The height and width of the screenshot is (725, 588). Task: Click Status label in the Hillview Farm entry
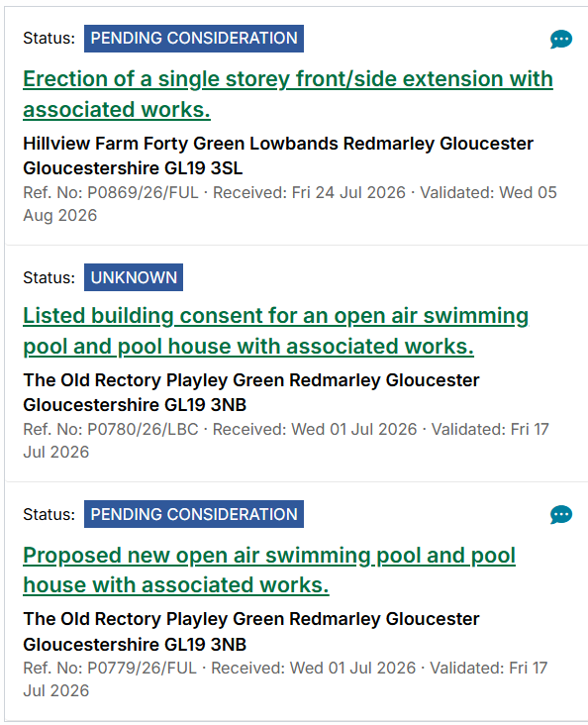tap(49, 39)
